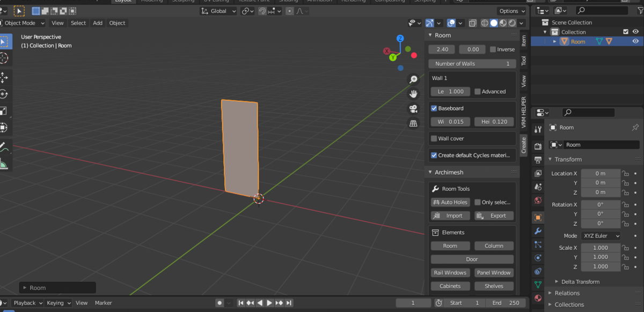Open the Material properties tab icon
The width and height of the screenshot is (644, 312).
tap(538, 298)
